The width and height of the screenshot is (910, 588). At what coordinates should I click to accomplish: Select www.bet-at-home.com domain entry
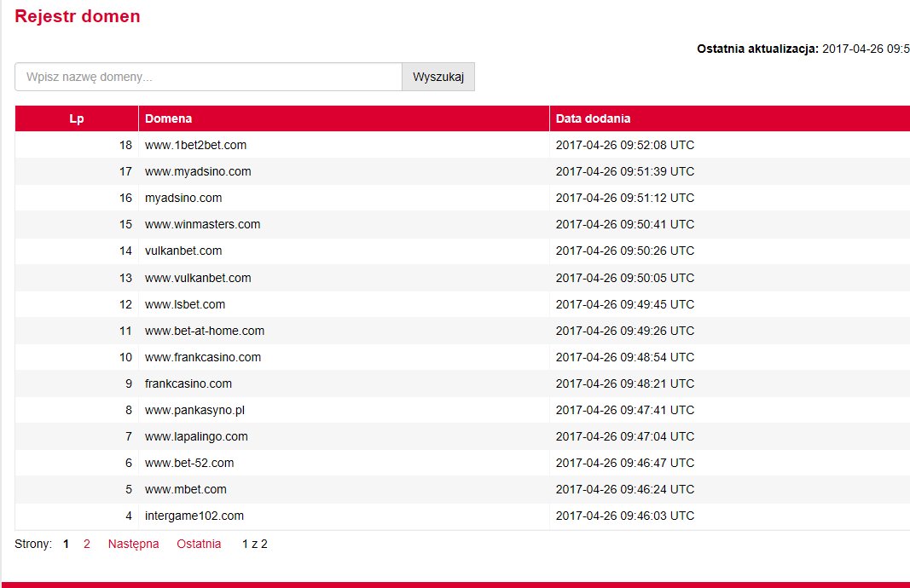coord(205,331)
